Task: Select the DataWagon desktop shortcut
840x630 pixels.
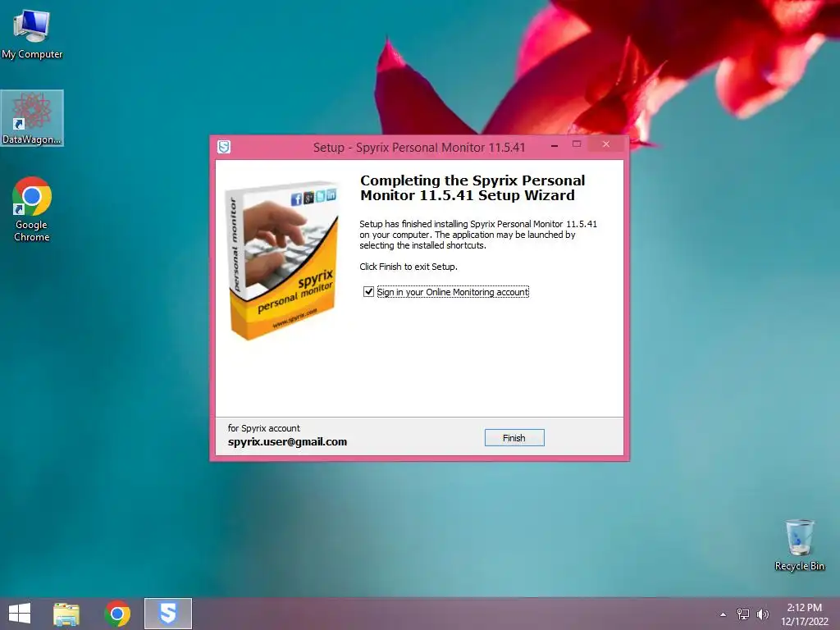Action: click(x=32, y=118)
